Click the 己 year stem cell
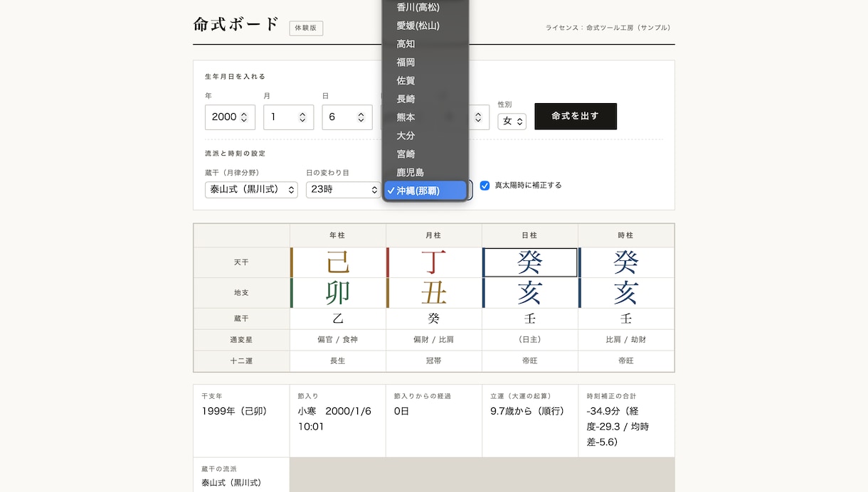Viewport: 868px width, 492px height. [338, 262]
